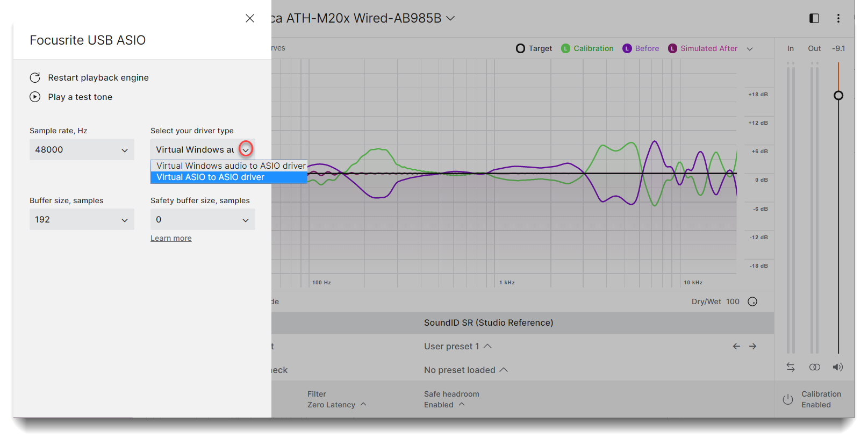This screenshot has width=868, height=445.
Task: Click the Dry/Wet knob icon
Action: (x=752, y=302)
